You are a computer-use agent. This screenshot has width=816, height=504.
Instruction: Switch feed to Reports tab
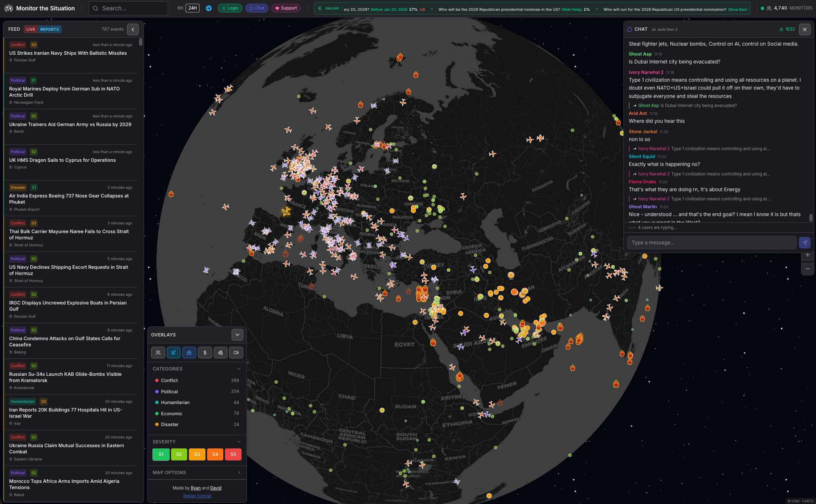click(x=49, y=29)
